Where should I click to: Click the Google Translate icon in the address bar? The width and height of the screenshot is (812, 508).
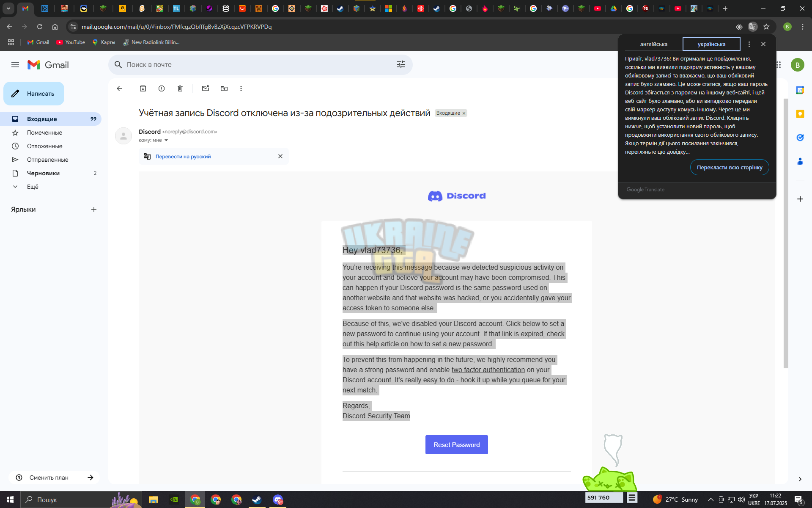pyautogui.click(x=752, y=27)
